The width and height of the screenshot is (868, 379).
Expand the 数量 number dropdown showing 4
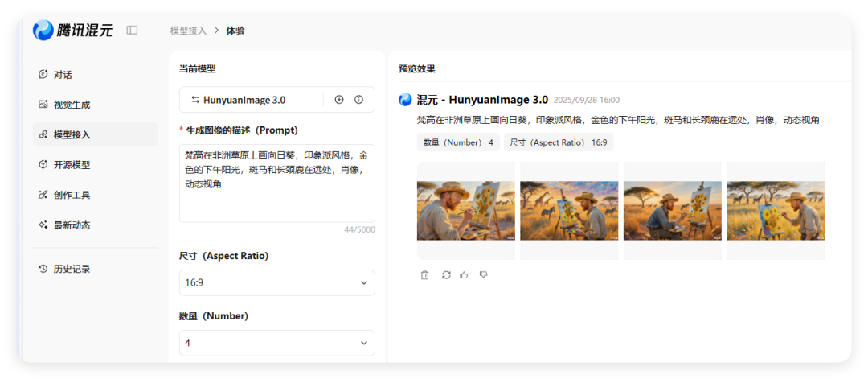(x=276, y=343)
